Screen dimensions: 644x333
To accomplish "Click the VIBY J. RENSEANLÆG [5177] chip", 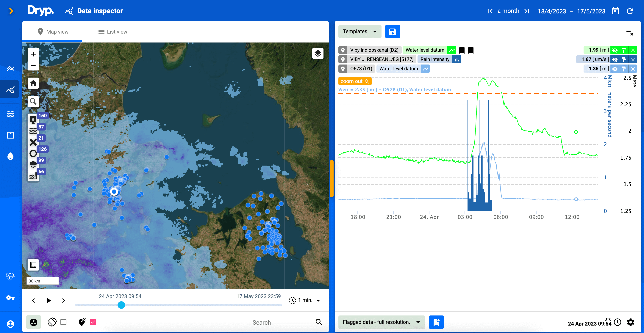I will click(377, 59).
